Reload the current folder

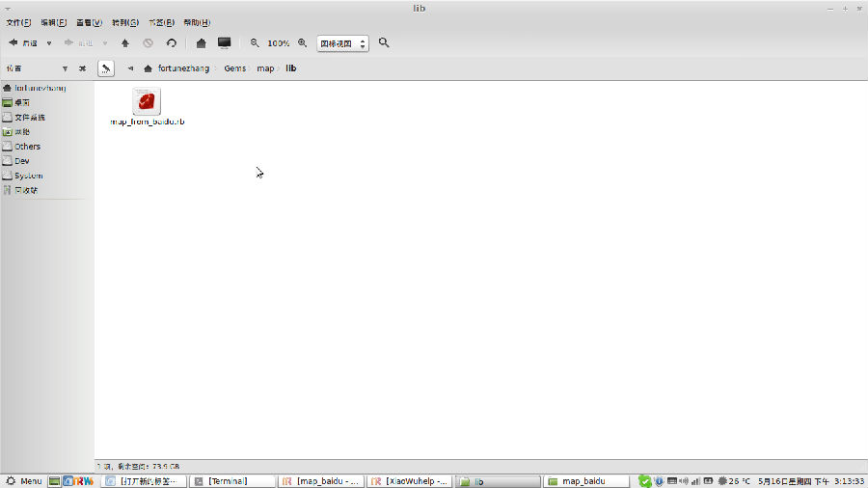[171, 43]
